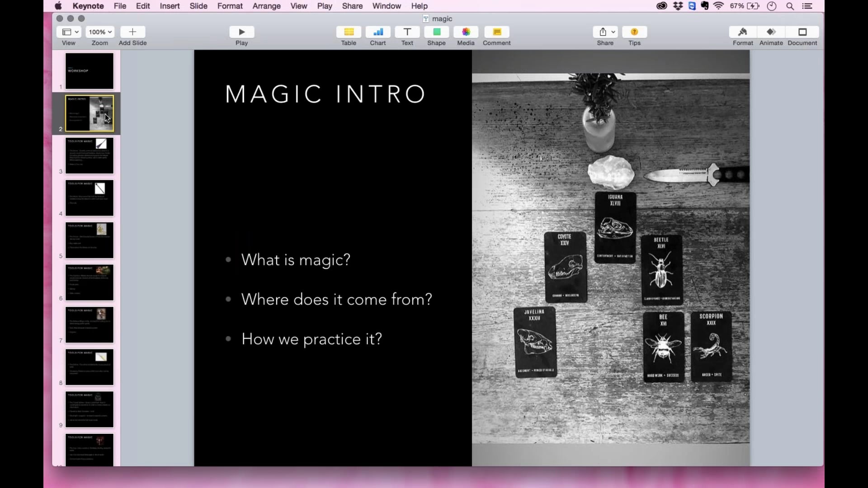Screen dimensions: 868x488
Task: Add a Comment to the slide
Action: click(x=497, y=32)
